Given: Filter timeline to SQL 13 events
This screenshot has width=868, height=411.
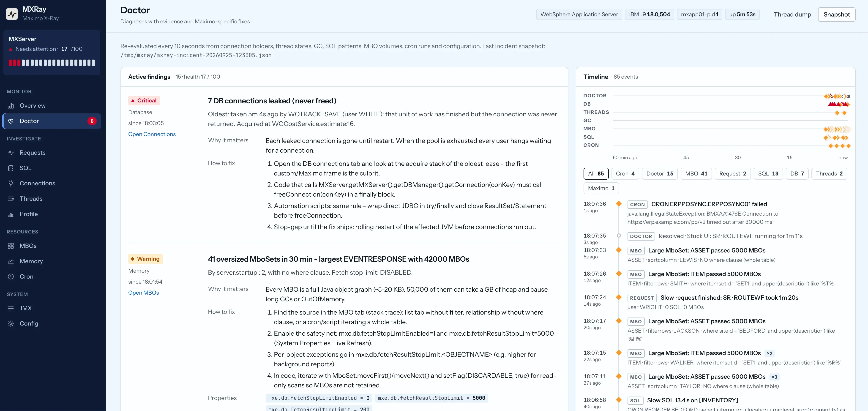Looking at the screenshot, I should (x=768, y=174).
